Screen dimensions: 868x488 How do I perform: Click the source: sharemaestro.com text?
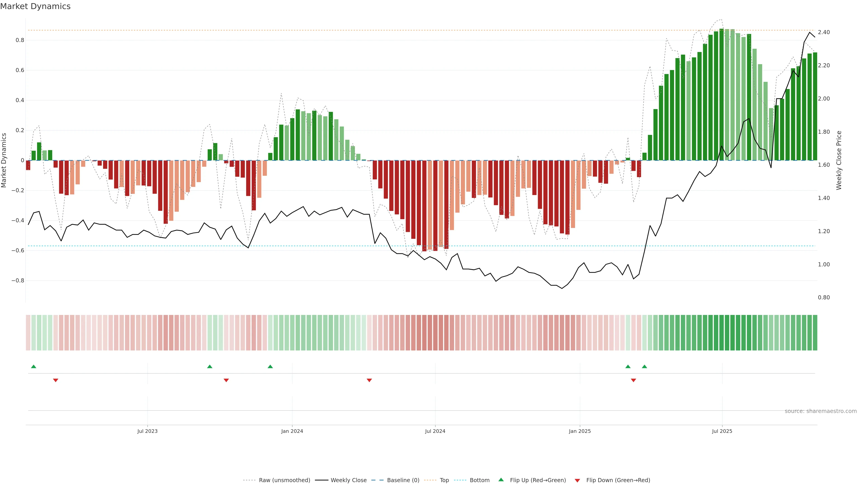click(821, 411)
